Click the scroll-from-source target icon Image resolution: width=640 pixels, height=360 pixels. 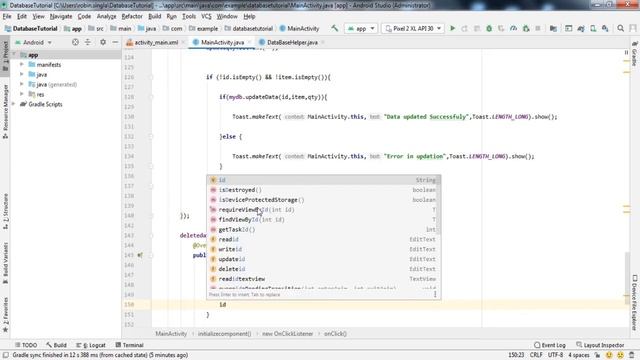click(75, 42)
